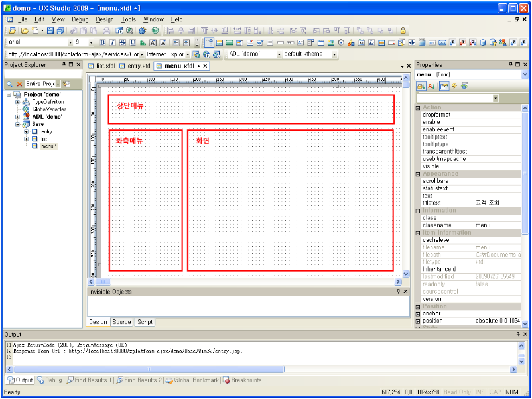Expand the TypeDefinition tree node

[17, 102]
